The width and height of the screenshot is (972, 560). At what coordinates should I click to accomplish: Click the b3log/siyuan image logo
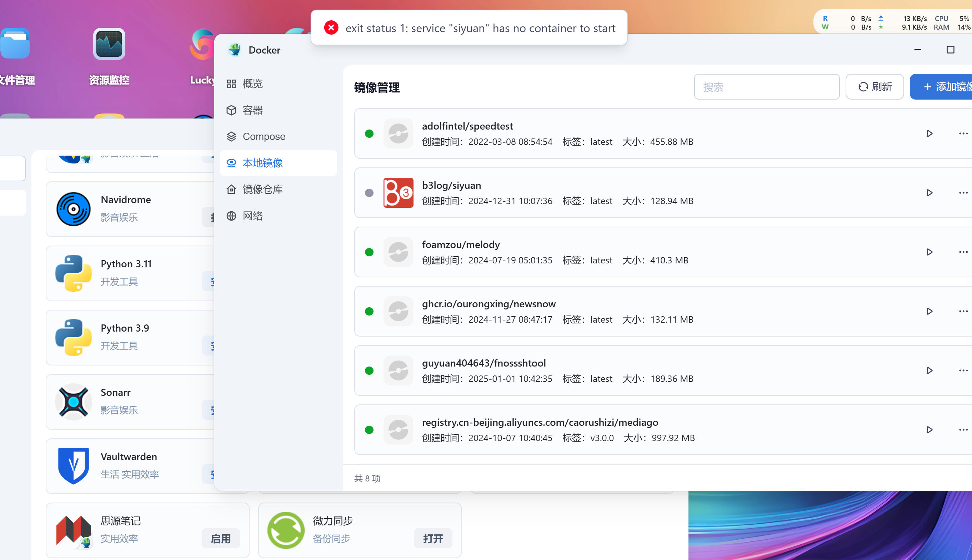pyautogui.click(x=398, y=193)
